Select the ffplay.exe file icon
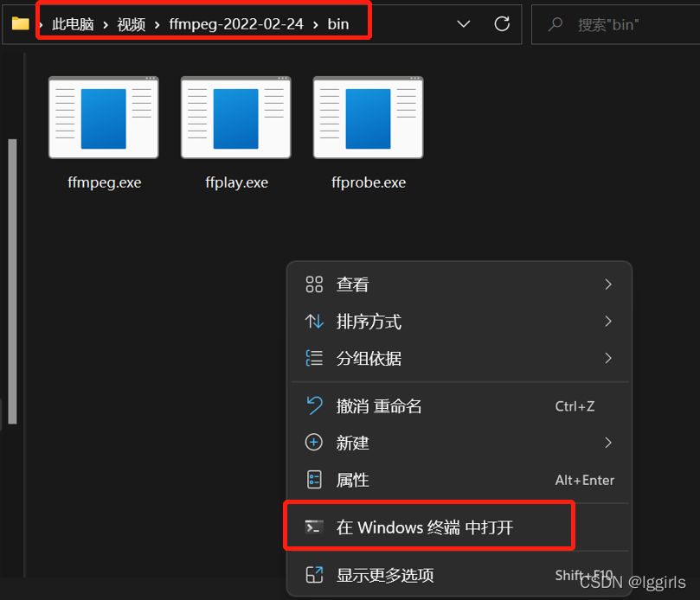 pyautogui.click(x=235, y=118)
